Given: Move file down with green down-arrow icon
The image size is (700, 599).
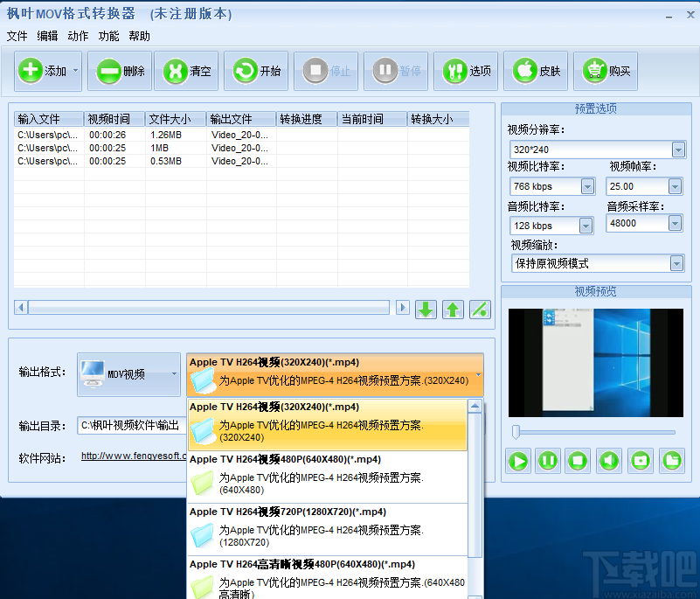Looking at the screenshot, I should 426,309.
